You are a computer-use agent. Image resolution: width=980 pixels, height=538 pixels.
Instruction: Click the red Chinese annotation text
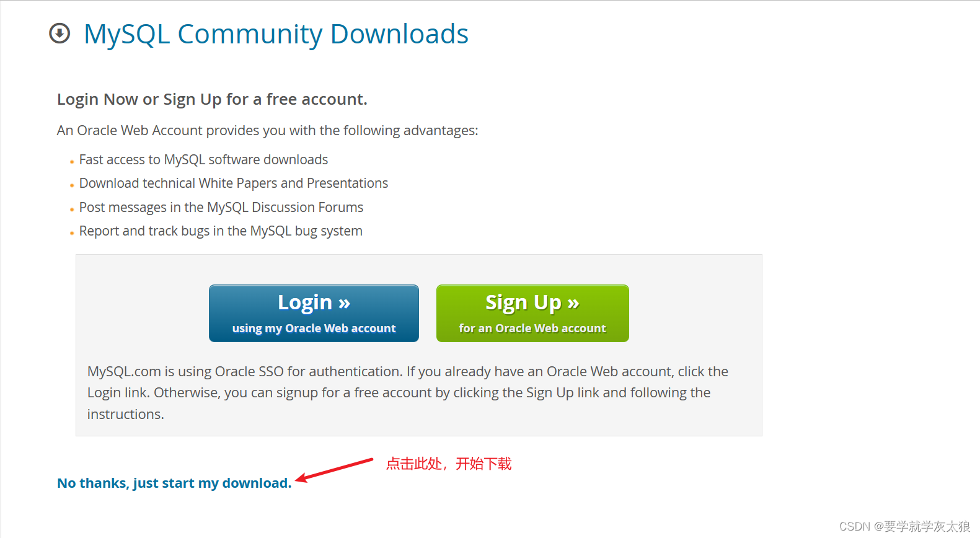[x=449, y=464]
